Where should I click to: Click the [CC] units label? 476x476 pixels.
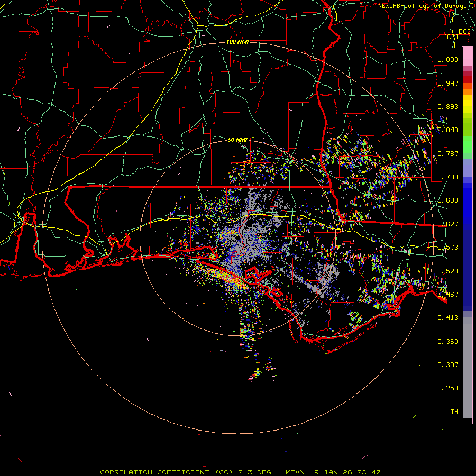coord(452,36)
